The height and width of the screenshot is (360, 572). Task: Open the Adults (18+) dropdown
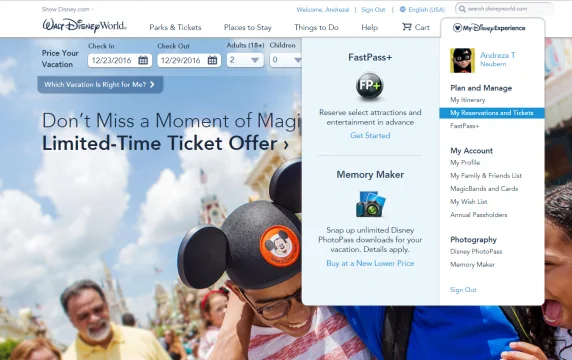click(x=245, y=60)
